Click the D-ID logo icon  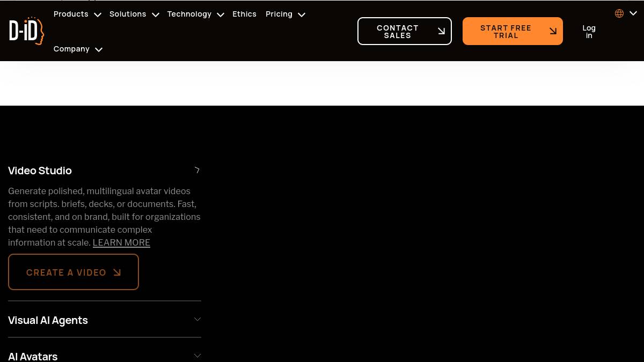click(26, 31)
